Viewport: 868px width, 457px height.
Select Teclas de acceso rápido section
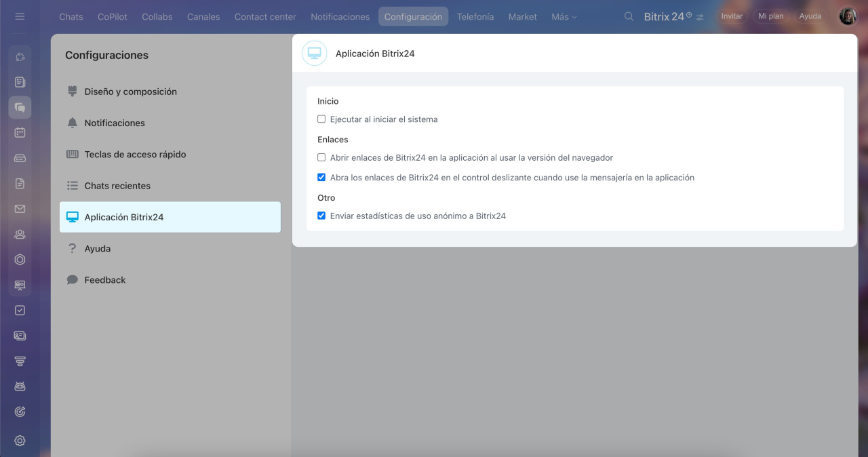[x=170, y=155]
